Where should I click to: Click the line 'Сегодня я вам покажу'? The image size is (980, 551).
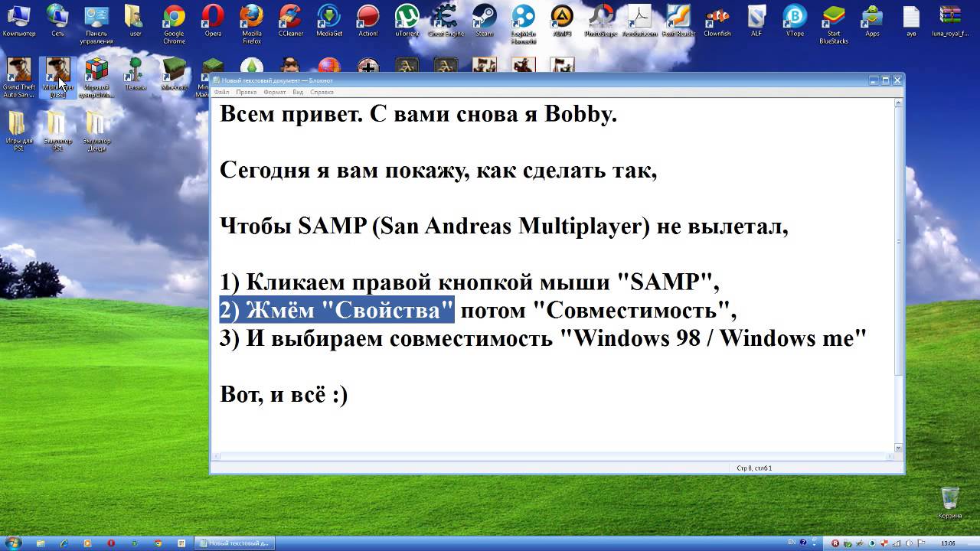tap(438, 170)
